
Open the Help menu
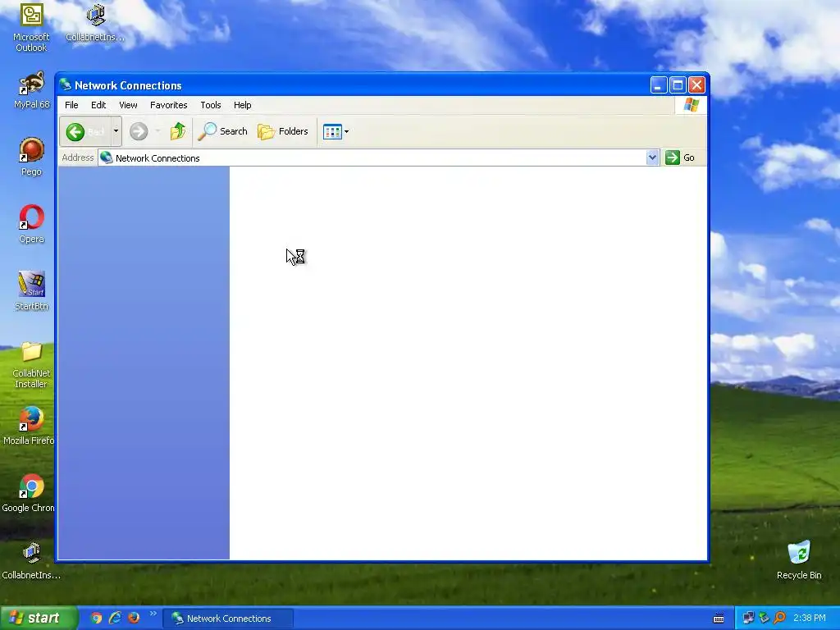pos(242,105)
